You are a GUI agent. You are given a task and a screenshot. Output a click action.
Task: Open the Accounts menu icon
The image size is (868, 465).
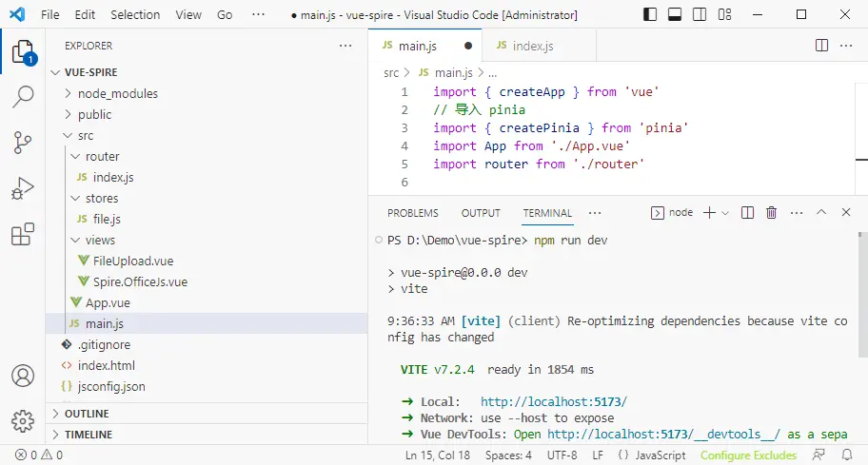click(23, 376)
